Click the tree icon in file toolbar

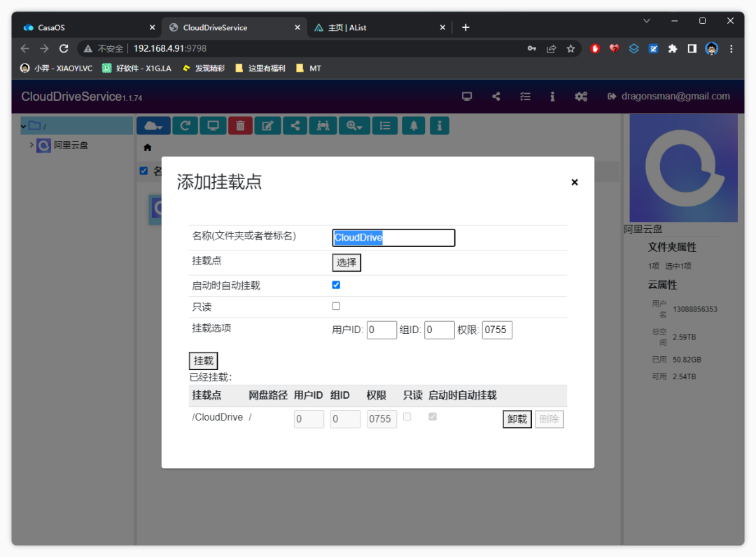click(x=413, y=126)
